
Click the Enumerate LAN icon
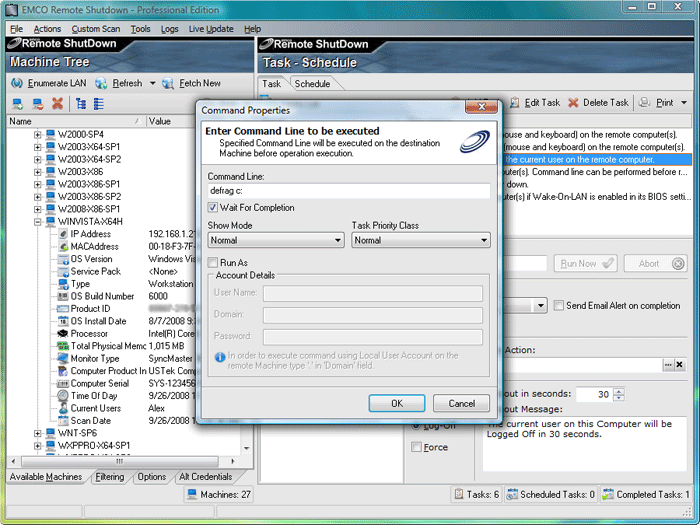point(17,83)
